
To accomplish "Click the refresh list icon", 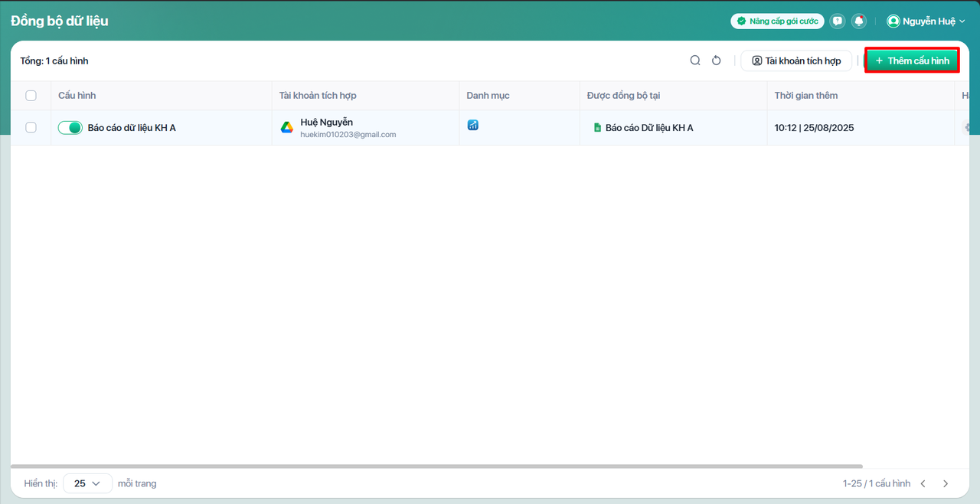I will pos(717,61).
